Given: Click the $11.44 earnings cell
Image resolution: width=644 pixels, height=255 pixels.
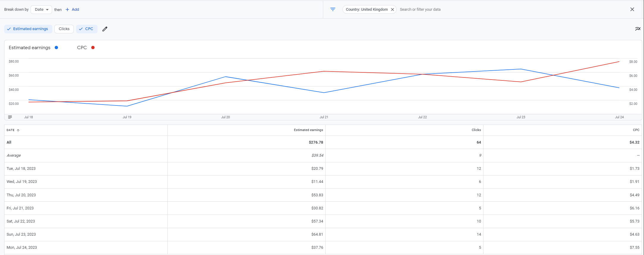Looking at the screenshot, I should (317, 182).
